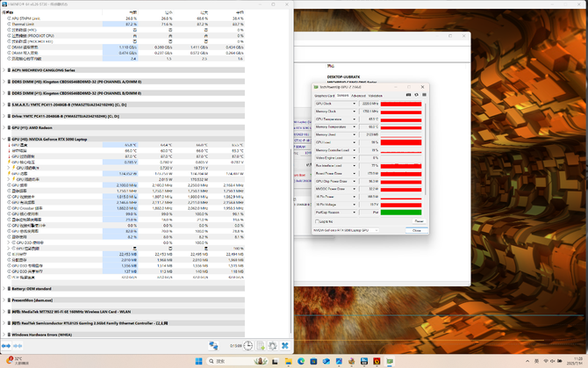Viewport: 588px width, 368px height.
Task: Open the GPU Temperature sensor dropdown
Action: pos(355,119)
